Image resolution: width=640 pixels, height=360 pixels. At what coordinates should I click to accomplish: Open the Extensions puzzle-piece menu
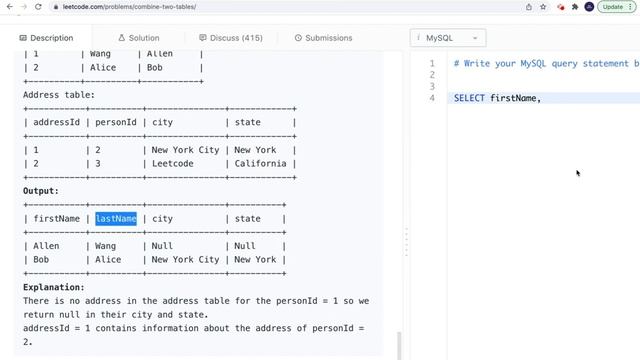[575, 7]
